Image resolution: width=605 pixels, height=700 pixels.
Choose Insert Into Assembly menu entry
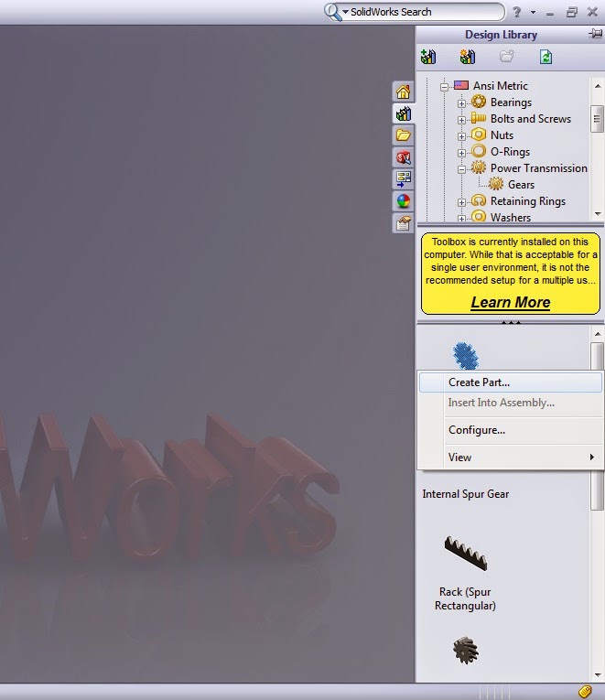click(x=511, y=403)
